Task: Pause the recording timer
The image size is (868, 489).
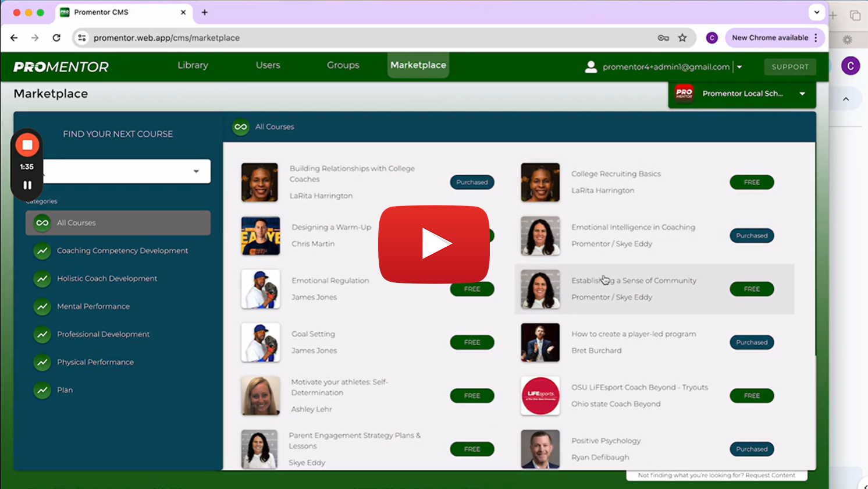Action: pos(27,185)
